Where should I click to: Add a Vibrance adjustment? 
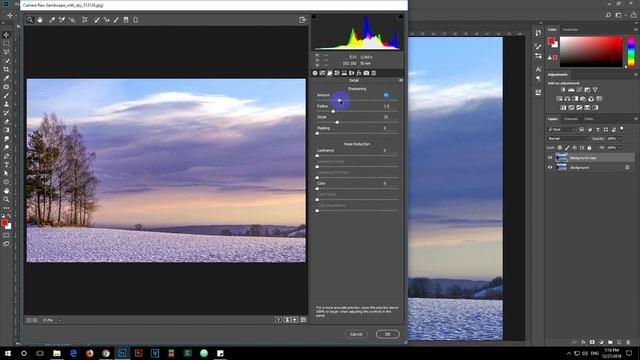[596, 90]
